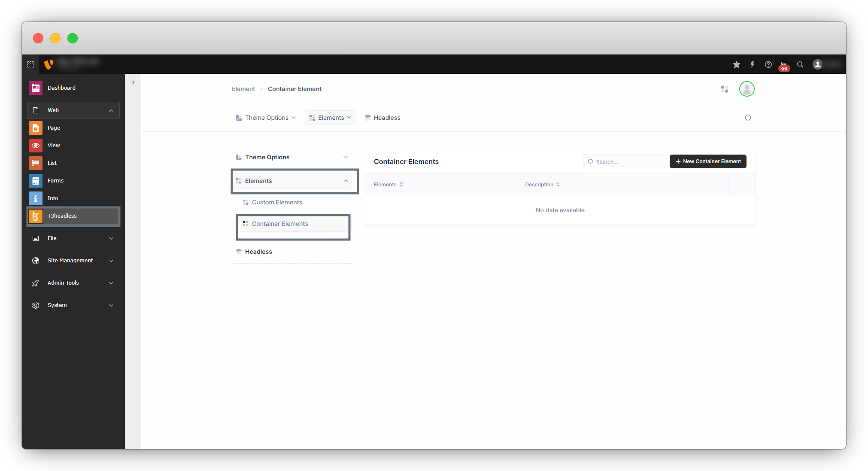Open the help question mark icon

(768, 64)
